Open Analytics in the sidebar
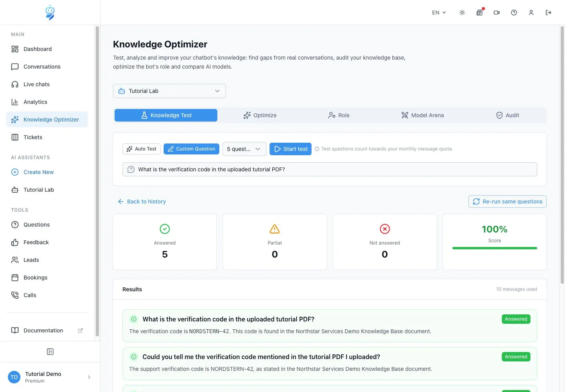 pyautogui.click(x=47, y=102)
